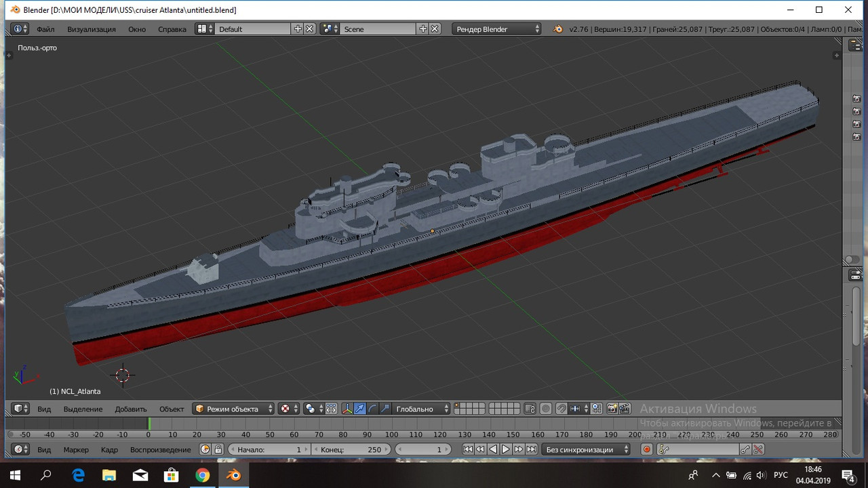868x488 pixels.
Task: Open File Explorer from the taskbar
Action: (x=109, y=475)
